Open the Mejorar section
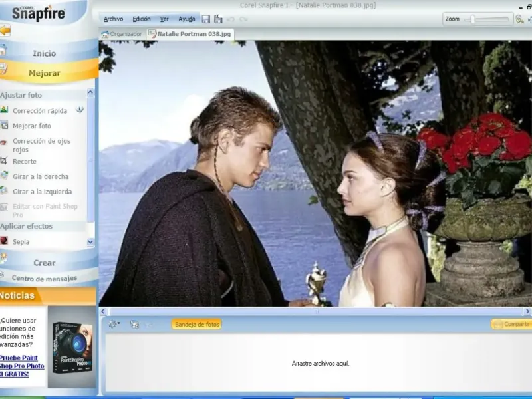This screenshot has height=399, width=532. click(45, 73)
